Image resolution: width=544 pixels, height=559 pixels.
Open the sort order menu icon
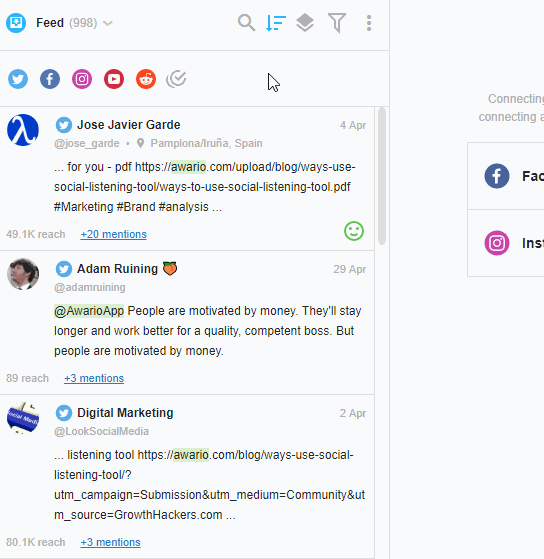click(x=276, y=23)
